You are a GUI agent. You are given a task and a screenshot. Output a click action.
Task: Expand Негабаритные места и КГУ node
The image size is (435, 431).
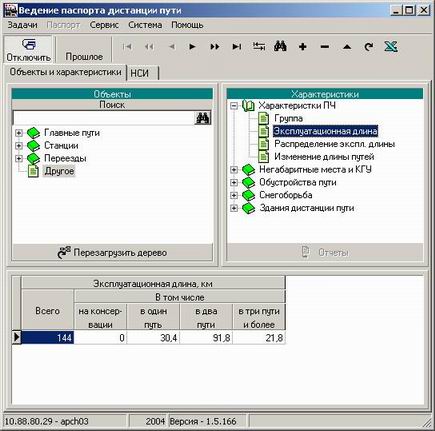[234, 170]
